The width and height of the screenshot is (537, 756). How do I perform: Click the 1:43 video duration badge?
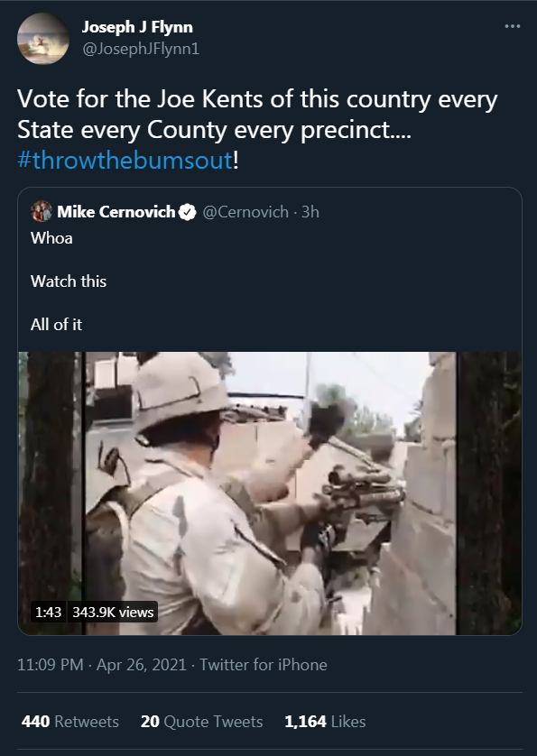point(48,612)
